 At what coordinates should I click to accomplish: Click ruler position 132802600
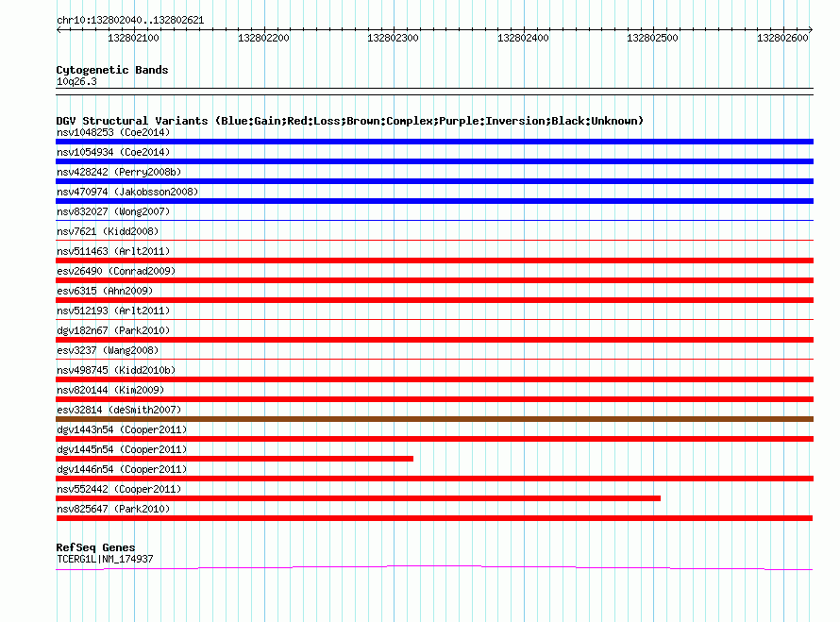[x=782, y=38]
